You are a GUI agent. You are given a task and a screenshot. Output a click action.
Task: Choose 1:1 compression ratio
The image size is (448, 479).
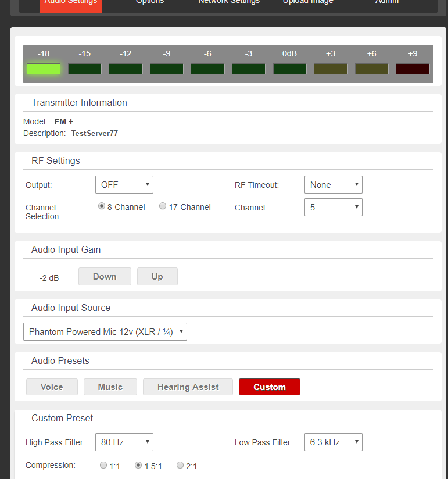pos(103,465)
